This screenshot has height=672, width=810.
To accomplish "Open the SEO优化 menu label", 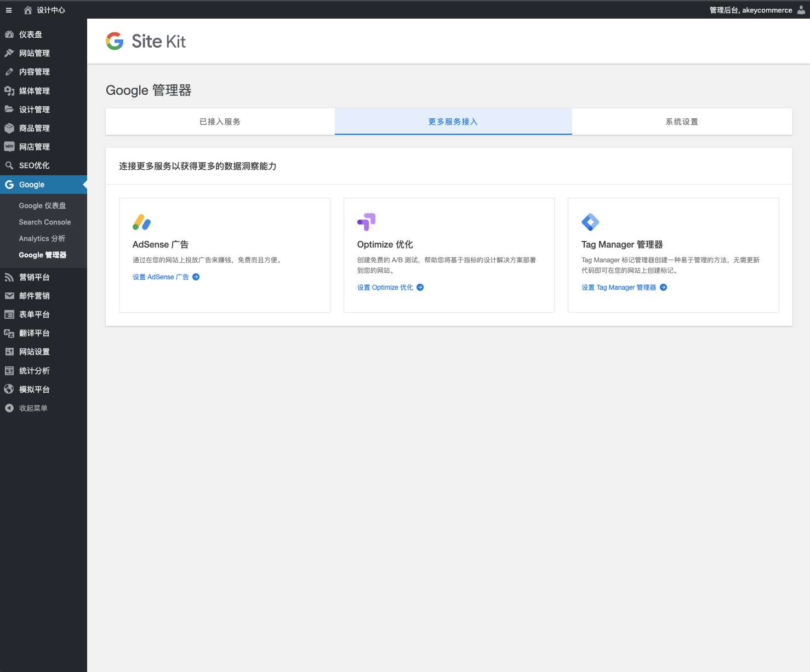I will coord(35,165).
